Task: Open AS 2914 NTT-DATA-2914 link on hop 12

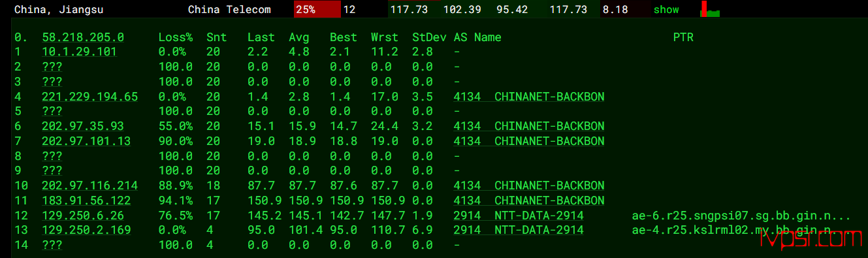Action: coord(519,215)
